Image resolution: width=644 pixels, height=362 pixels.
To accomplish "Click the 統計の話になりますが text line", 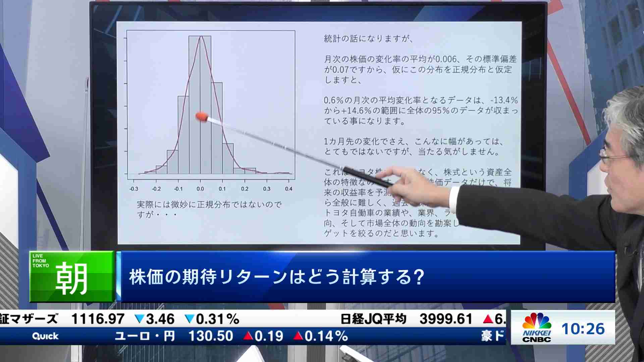I will point(368,39).
